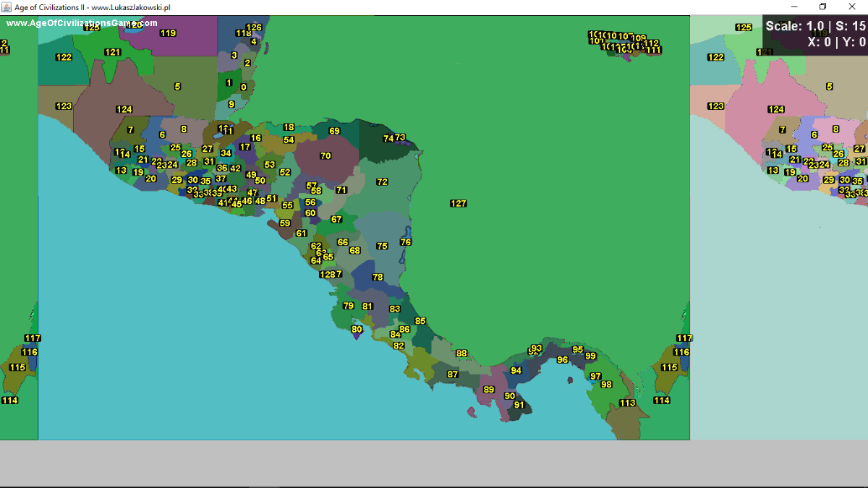868x488 pixels.
Task: Select province label 78
Action: 378,277
